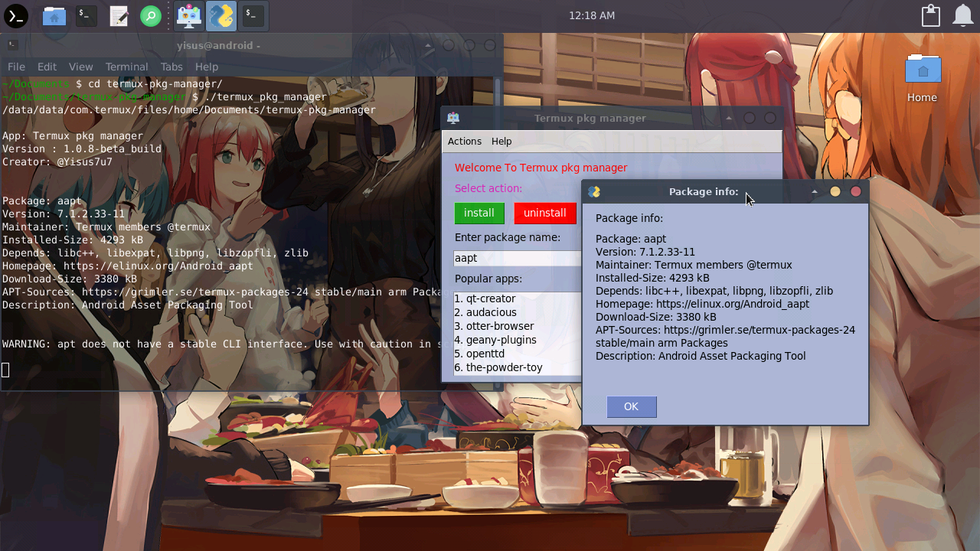Focus the package name field containing aapt

pyautogui.click(x=518, y=258)
